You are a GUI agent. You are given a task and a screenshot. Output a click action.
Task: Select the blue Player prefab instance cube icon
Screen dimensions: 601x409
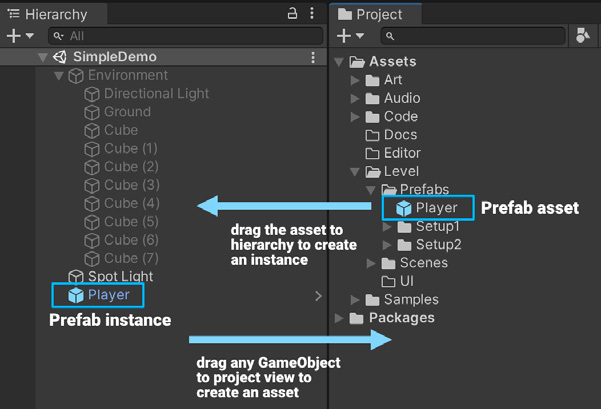coord(76,295)
